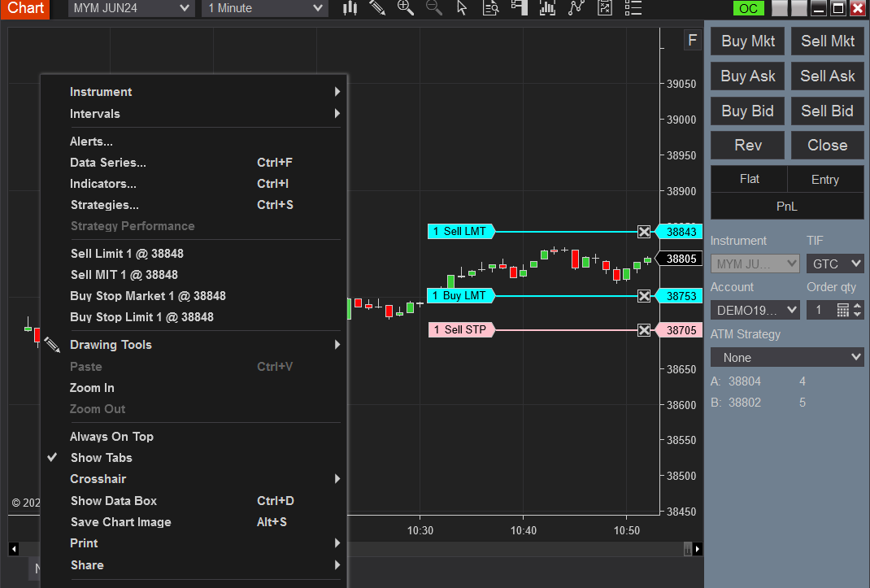Cancel the Buy LMT order at 38753
This screenshot has height=588, width=870.
(x=644, y=296)
